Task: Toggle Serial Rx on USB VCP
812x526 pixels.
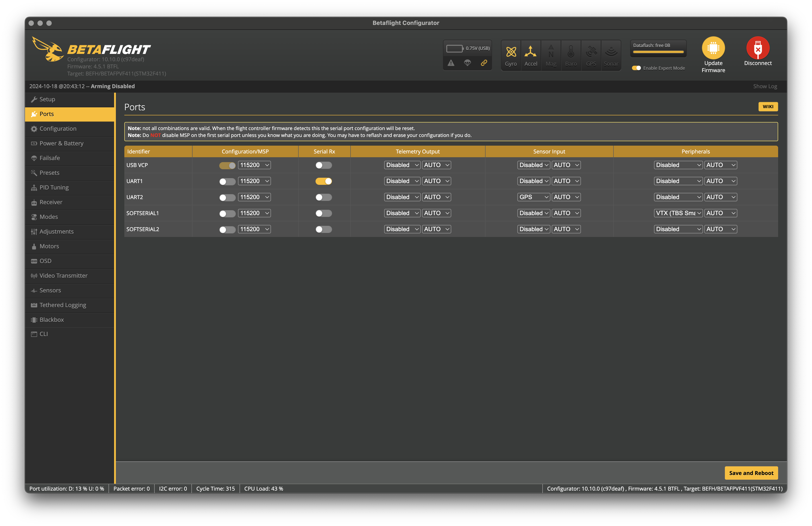Action: [x=323, y=165]
